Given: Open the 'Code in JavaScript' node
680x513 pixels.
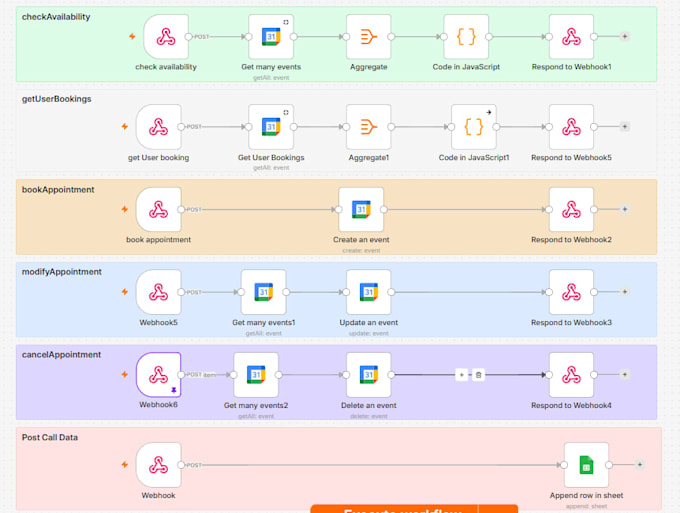Looking at the screenshot, I should pyautogui.click(x=466, y=36).
